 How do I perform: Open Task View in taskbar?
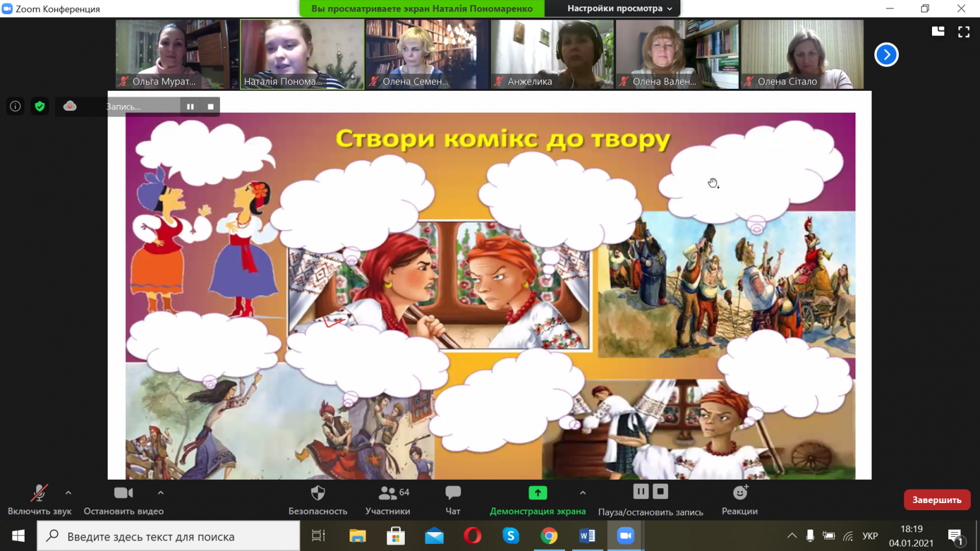[x=318, y=536]
